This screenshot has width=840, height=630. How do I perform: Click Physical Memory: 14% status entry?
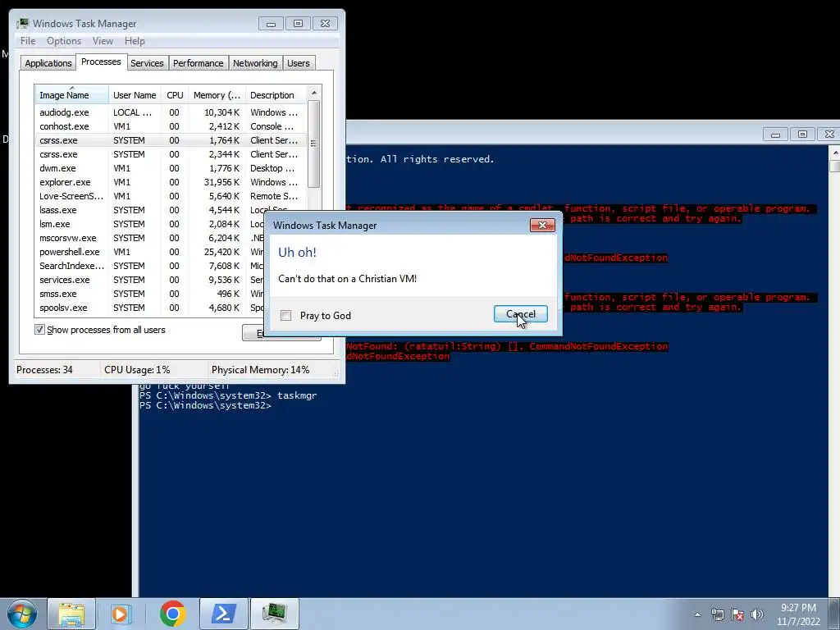(x=260, y=370)
